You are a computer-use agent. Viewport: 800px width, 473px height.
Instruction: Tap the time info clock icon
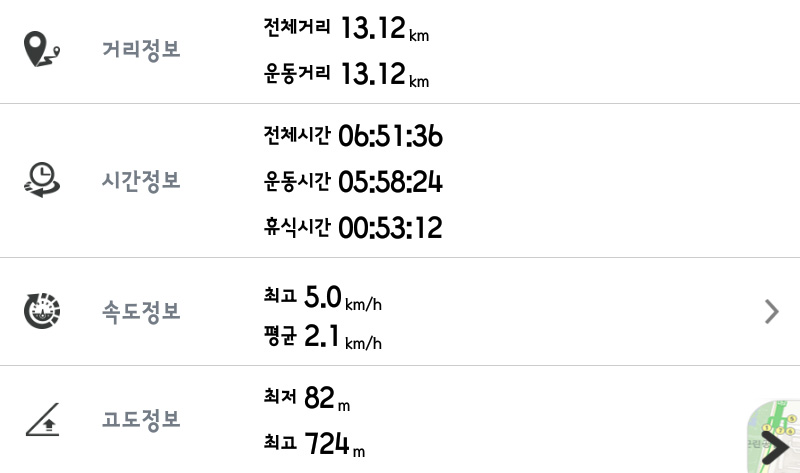tap(42, 180)
